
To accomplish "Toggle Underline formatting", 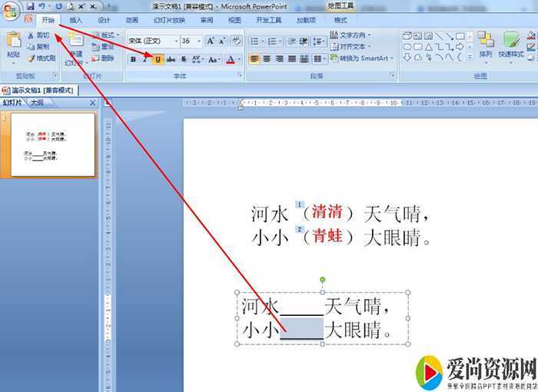I will coord(158,59).
